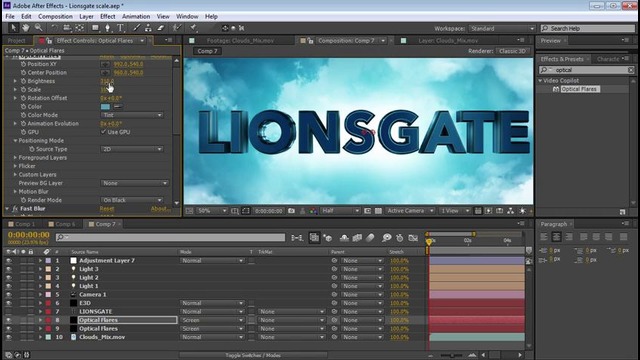
Task: Select the Roto Brush tool
Action: 176,28
